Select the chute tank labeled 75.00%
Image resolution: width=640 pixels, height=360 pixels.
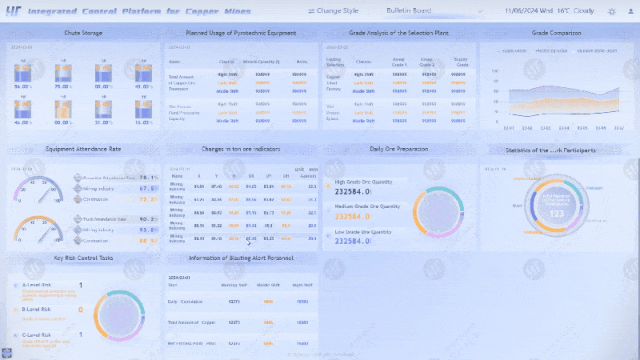pyautogui.click(x=63, y=73)
